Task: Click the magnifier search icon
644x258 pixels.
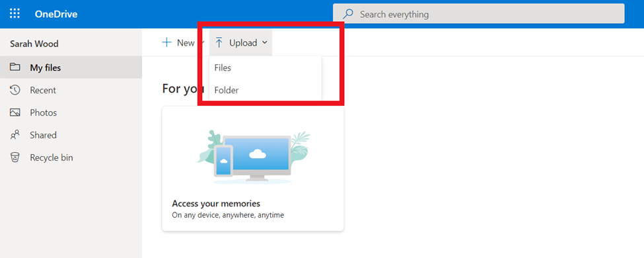Action: click(348, 14)
